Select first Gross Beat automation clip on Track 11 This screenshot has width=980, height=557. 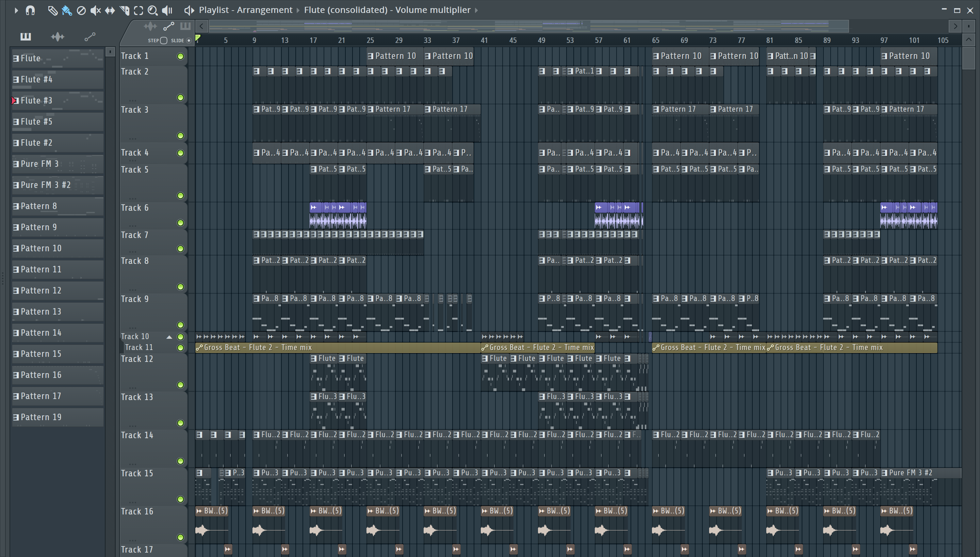[x=338, y=347]
